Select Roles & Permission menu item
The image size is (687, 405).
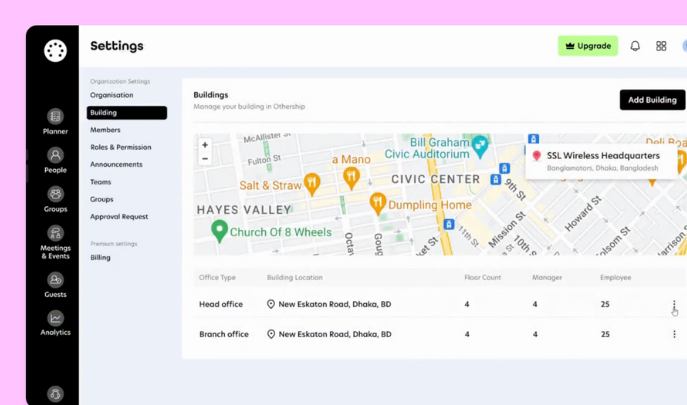(x=121, y=147)
